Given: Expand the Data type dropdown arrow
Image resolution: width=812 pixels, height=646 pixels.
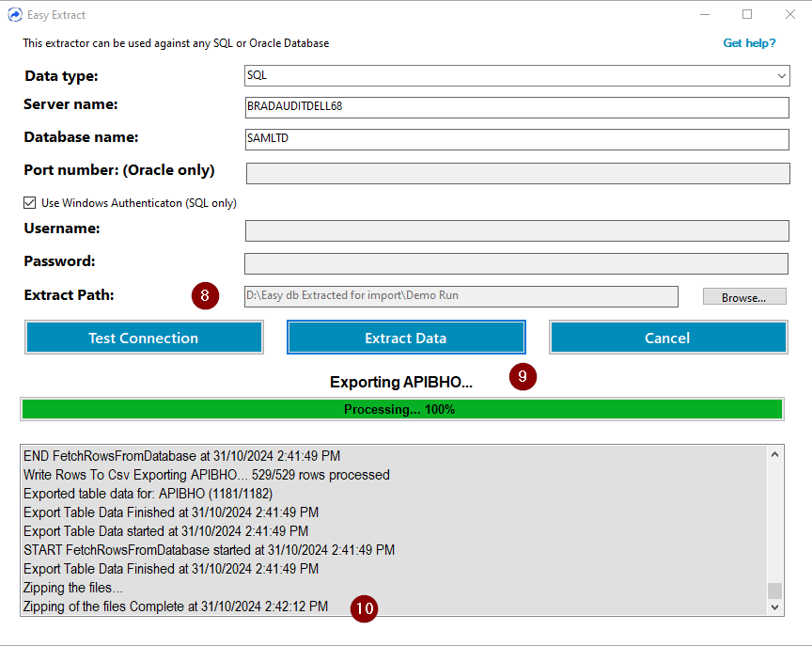Looking at the screenshot, I should [x=781, y=75].
